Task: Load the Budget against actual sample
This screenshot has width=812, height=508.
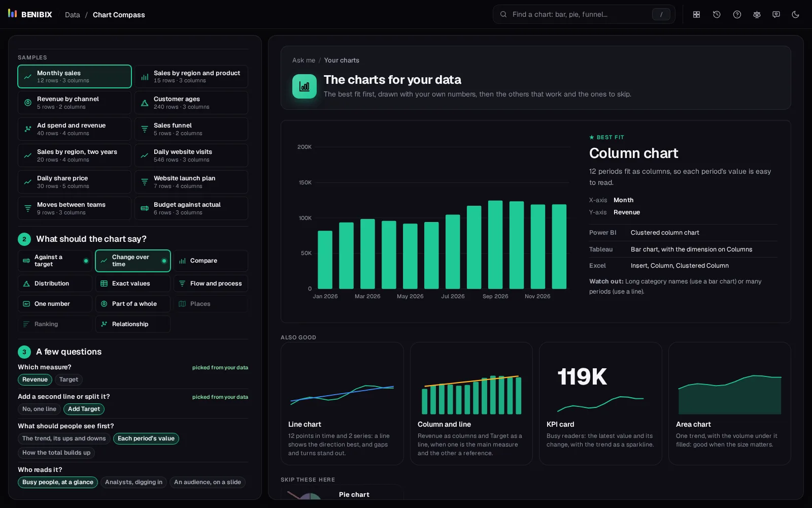Action: tap(191, 208)
